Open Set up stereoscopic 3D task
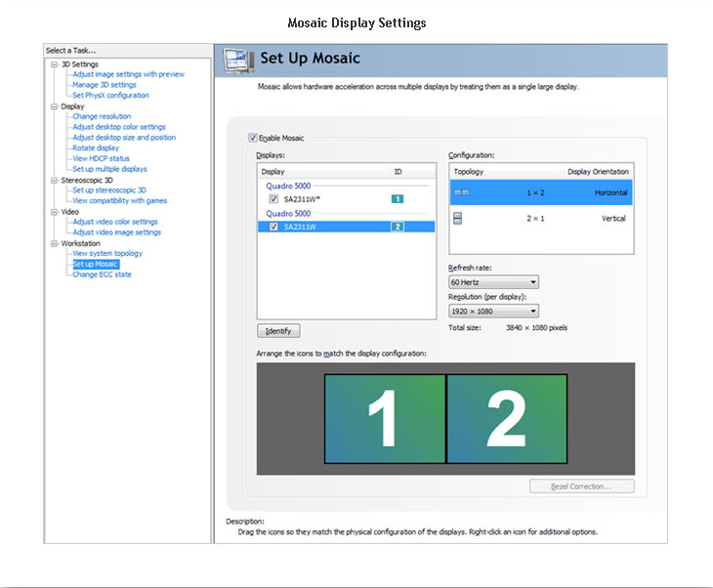713x588 pixels. (109, 190)
